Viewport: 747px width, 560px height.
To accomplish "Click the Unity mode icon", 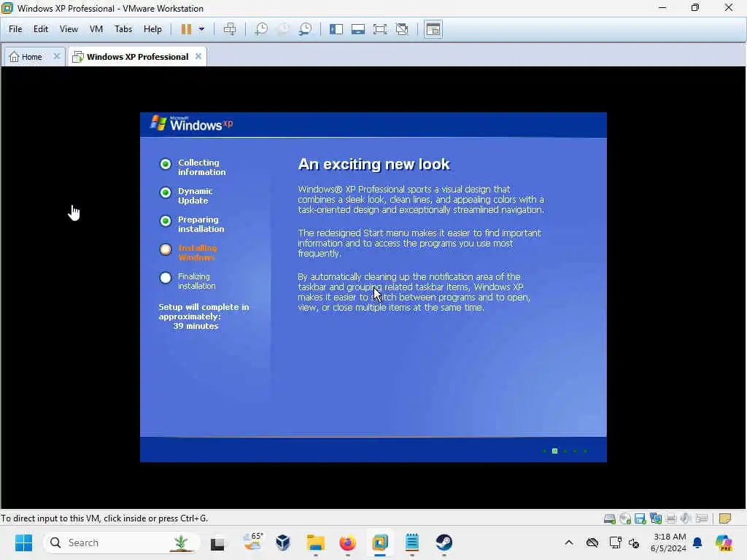I will point(402,29).
